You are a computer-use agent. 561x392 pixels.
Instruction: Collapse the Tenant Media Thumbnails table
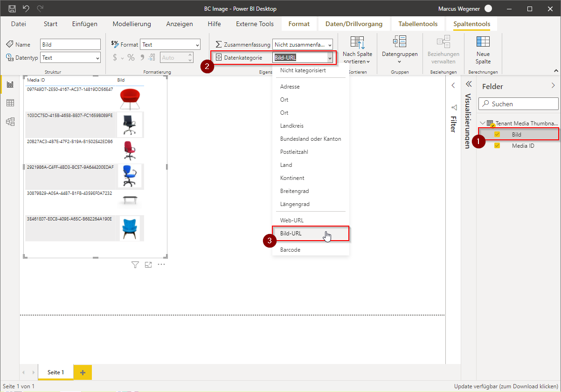(482, 124)
